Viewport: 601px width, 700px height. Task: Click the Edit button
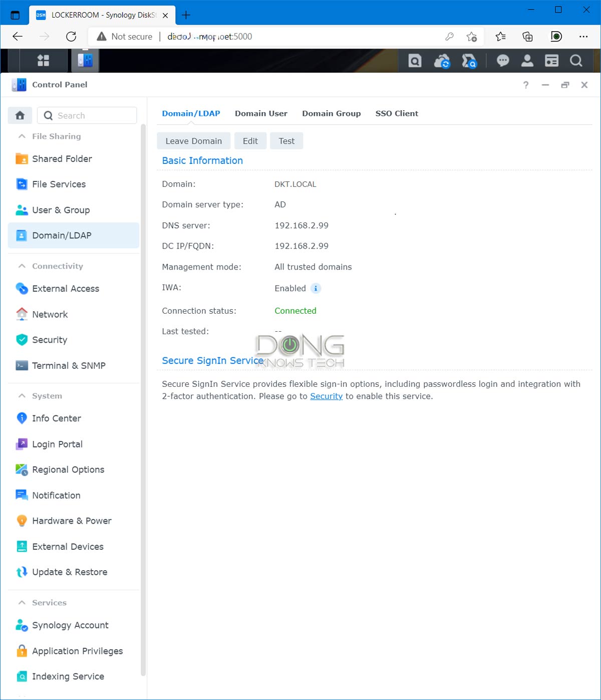click(x=250, y=141)
